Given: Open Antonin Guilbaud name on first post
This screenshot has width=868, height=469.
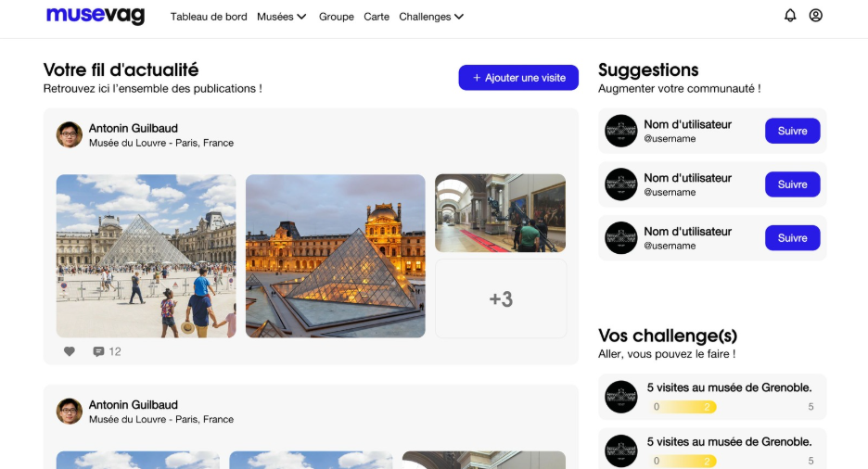Looking at the screenshot, I should pos(134,128).
